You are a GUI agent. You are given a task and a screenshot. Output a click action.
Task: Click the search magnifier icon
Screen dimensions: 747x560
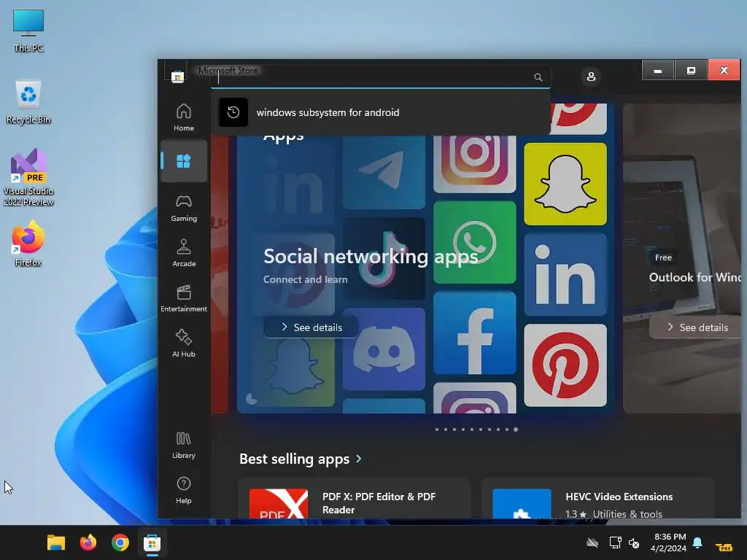tap(538, 77)
